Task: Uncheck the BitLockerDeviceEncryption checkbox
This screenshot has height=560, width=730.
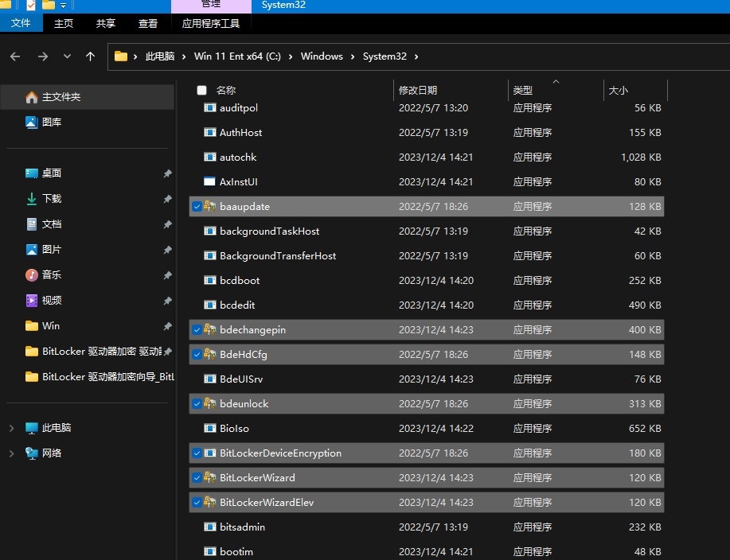Action: click(x=197, y=453)
